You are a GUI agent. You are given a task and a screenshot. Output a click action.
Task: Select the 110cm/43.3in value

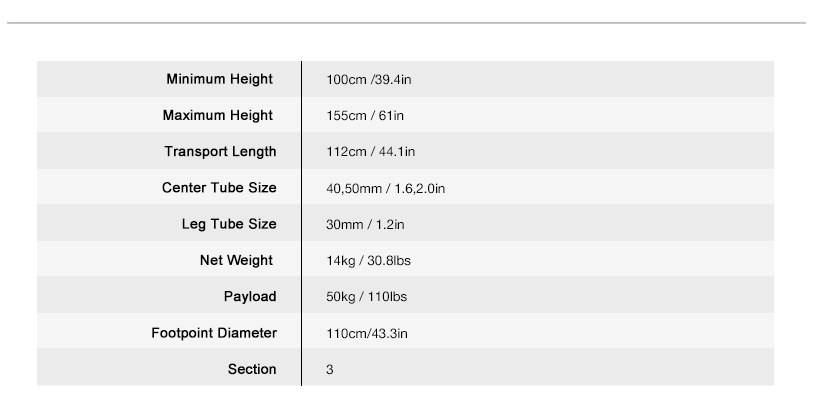367,333
